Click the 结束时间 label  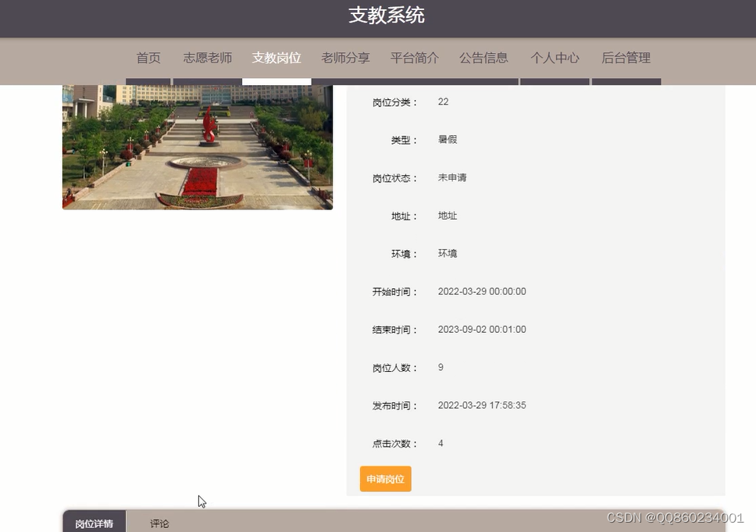[394, 330]
